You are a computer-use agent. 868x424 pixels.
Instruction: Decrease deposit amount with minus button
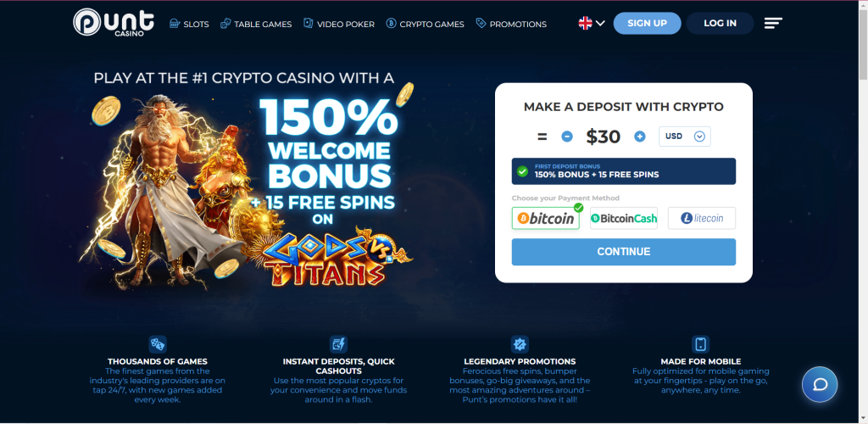click(x=567, y=137)
